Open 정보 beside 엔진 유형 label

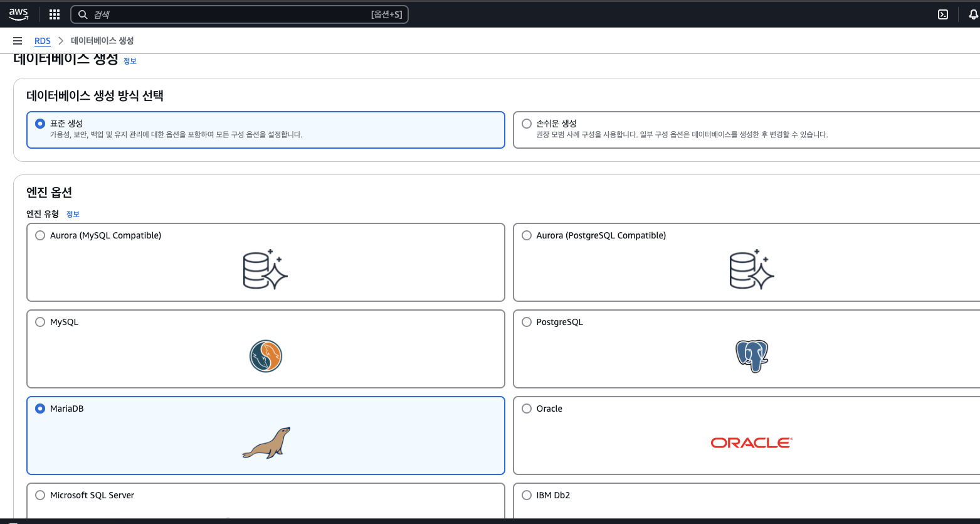click(73, 214)
